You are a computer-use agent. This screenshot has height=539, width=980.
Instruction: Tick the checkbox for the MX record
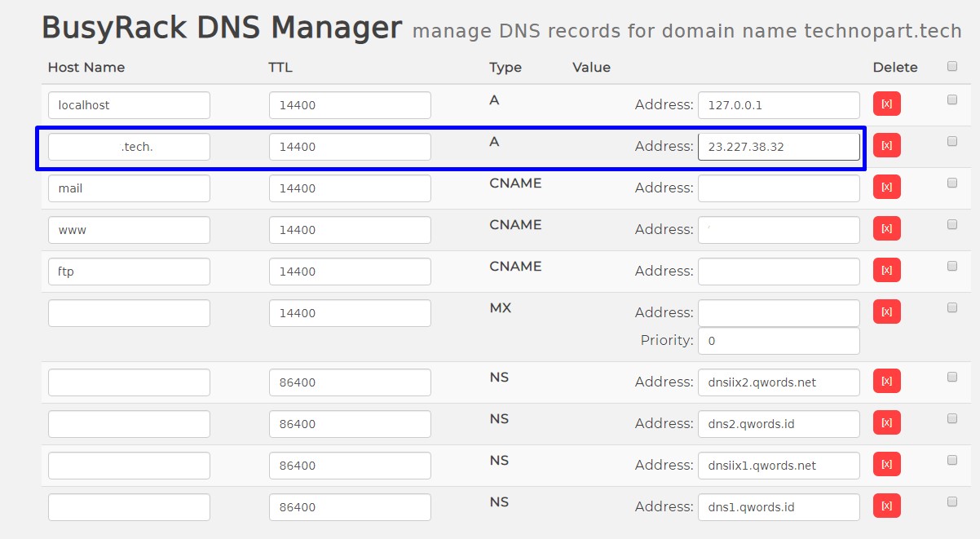951,307
